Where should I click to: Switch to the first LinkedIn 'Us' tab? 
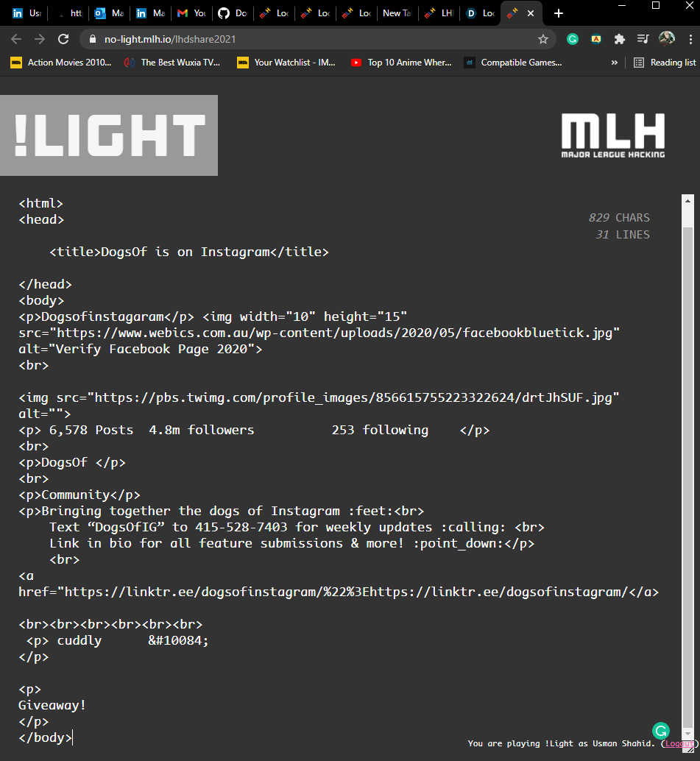click(26, 13)
